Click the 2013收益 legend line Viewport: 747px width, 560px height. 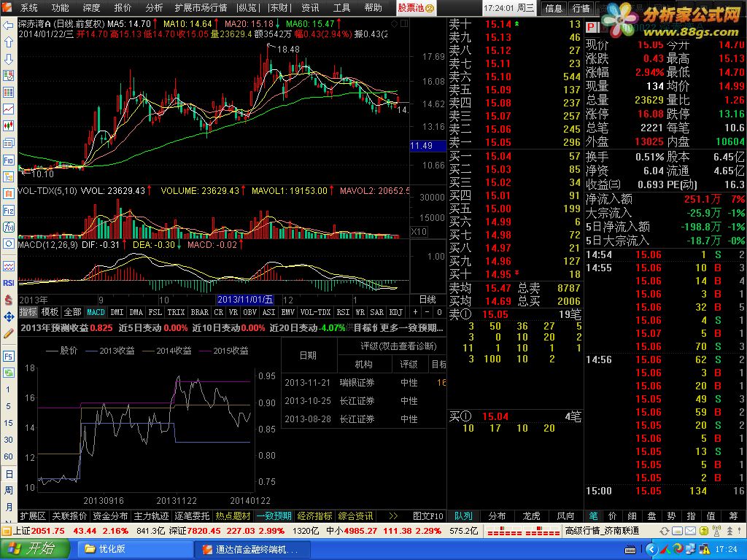pyautogui.click(x=110, y=351)
